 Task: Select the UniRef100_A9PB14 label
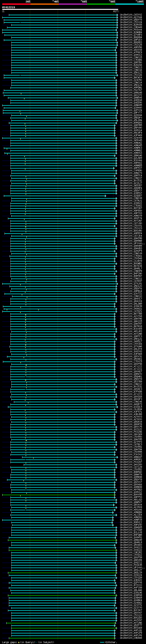(131, 291)
